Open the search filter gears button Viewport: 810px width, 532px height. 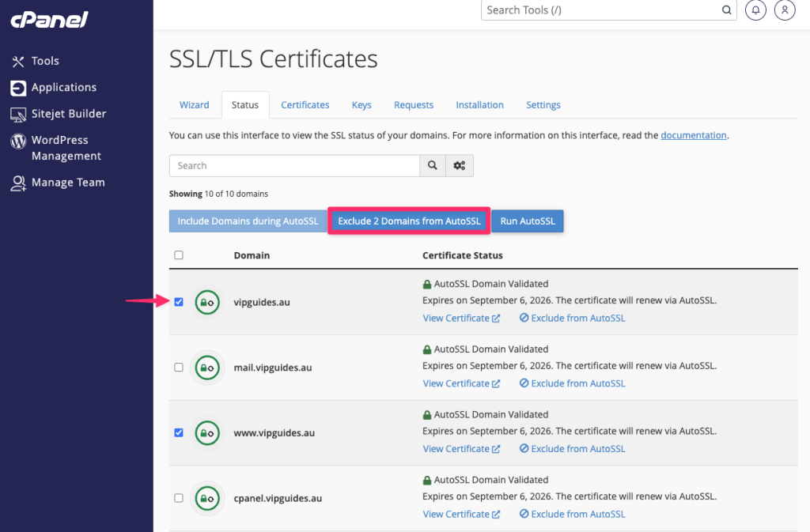point(460,166)
